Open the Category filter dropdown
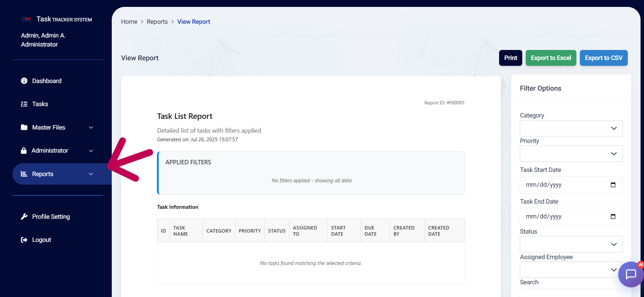The height and width of the screenshot is (297, 644). tap(571, 128)
